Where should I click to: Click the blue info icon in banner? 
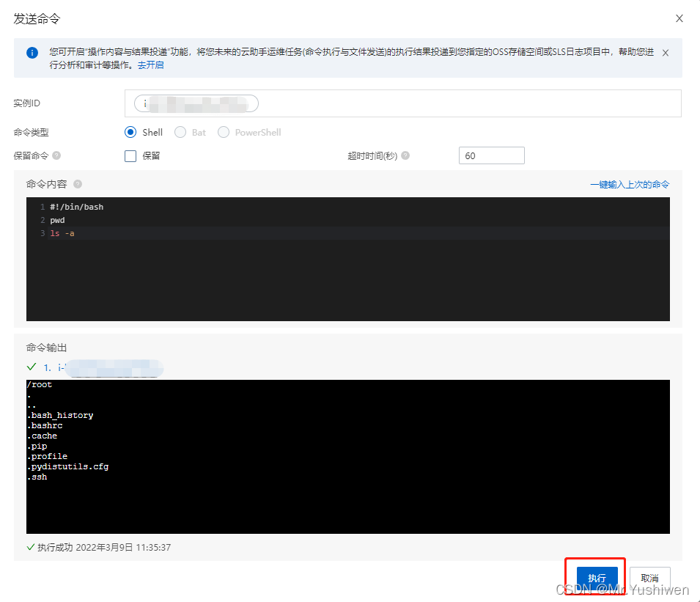pos(32,53)
